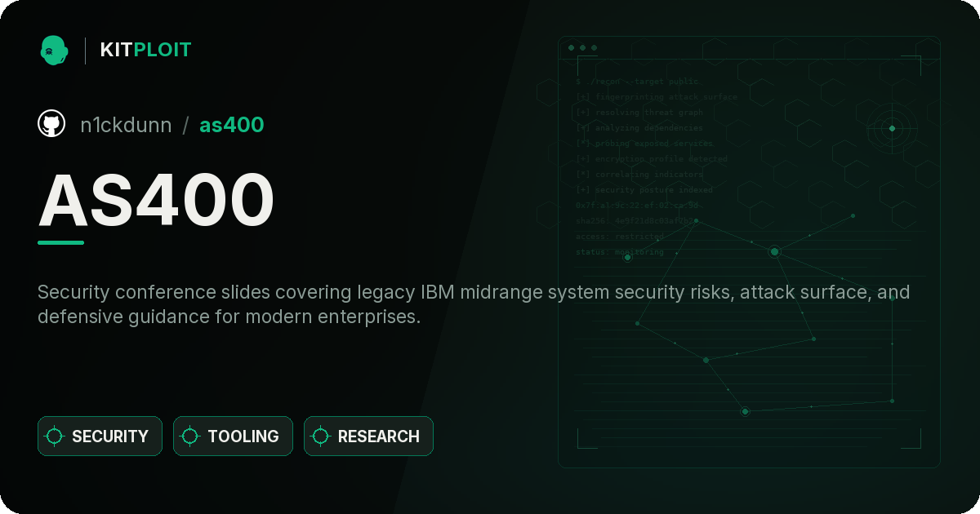The image size is (980, 514).
Task: Click terminal line "analyzing dependencies"
Action: coord(639,128)
